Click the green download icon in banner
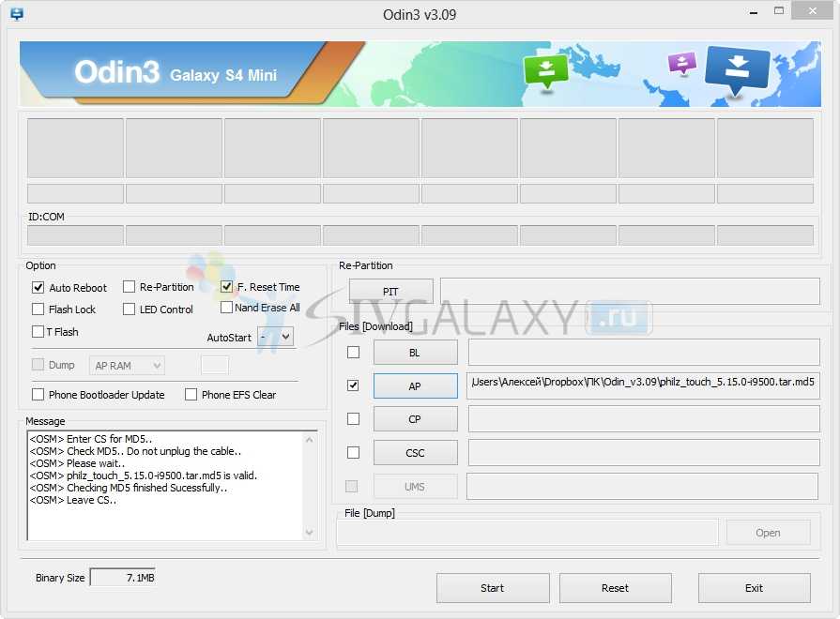 pyautogui.click(x=546, y=70)
